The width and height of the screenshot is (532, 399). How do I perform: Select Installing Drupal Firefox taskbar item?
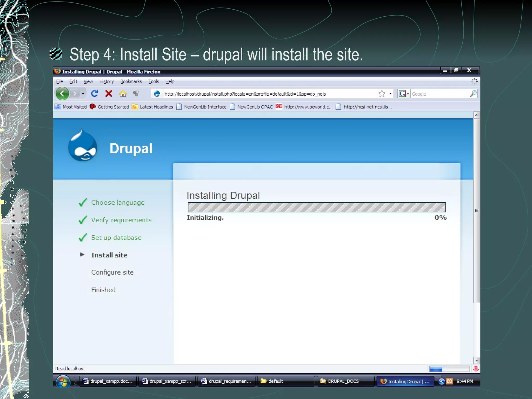pyautogui.click(x=405, y=381)
